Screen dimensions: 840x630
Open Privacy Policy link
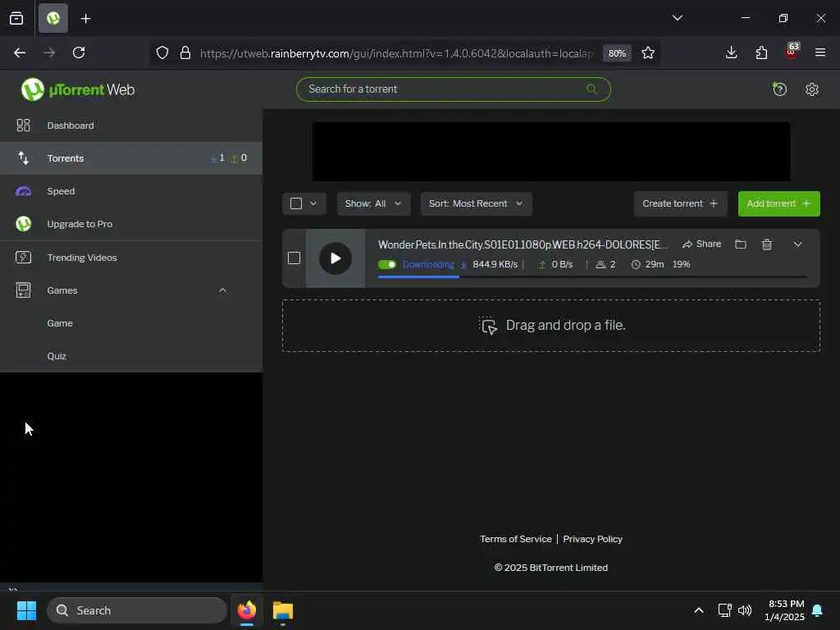592,539
